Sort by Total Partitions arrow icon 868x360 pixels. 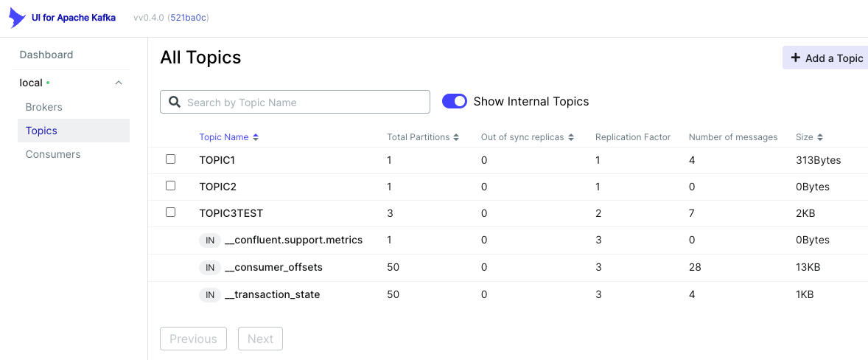click(x=456, y=137)
